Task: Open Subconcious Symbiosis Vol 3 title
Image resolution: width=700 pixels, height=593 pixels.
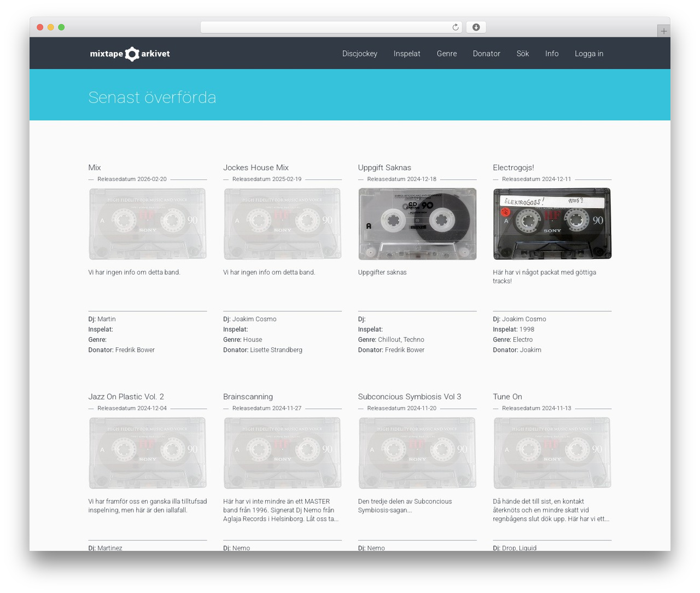Action: (x=410, y=397)
